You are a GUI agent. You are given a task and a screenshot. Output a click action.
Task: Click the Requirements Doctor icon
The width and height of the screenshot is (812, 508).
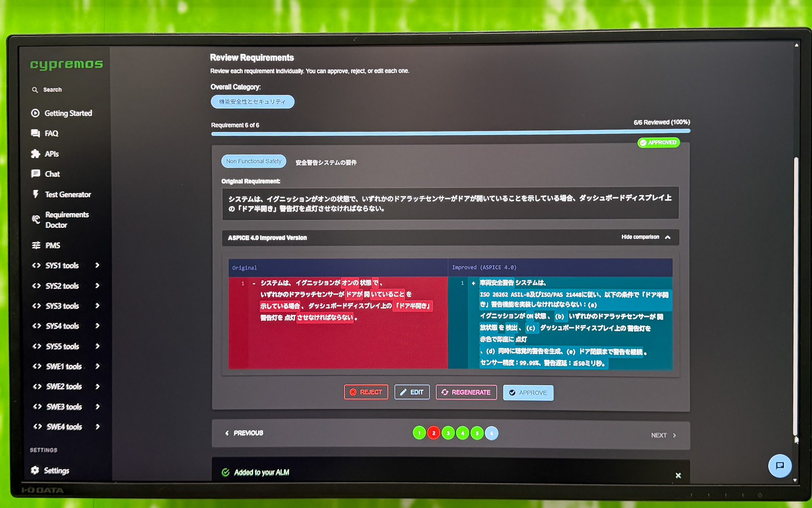tap(35, 219)
